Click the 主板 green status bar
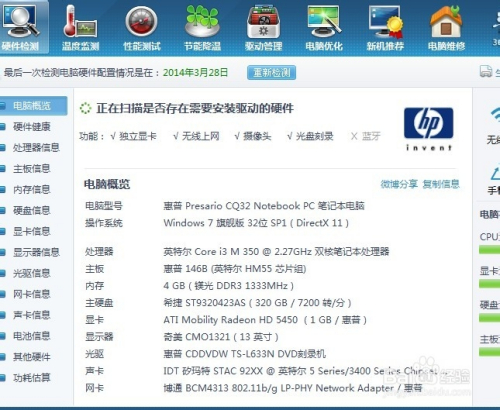This screenshot has width=500, height=410. tap(489, 352)
